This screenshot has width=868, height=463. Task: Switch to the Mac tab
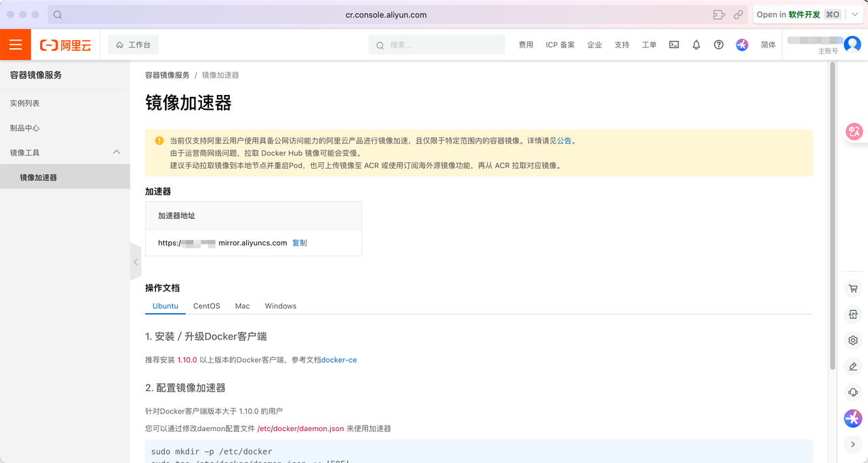coord(243,306)
